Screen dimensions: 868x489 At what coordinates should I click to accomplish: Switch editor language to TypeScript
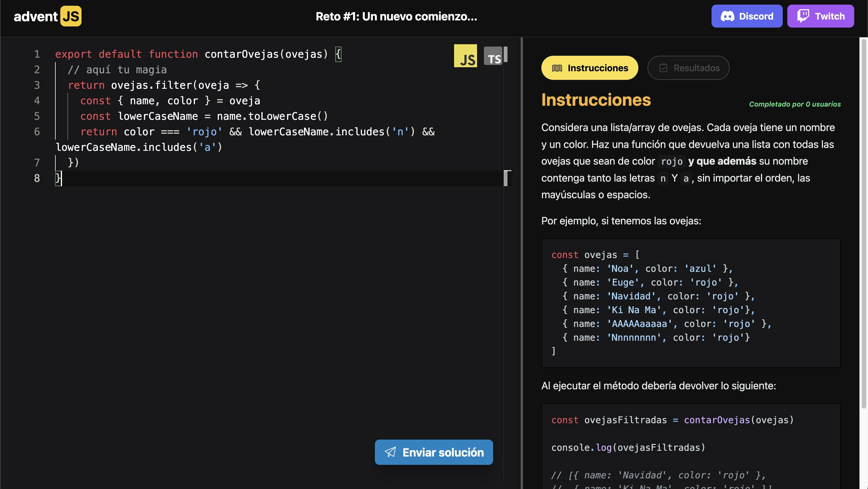[493, 56]
